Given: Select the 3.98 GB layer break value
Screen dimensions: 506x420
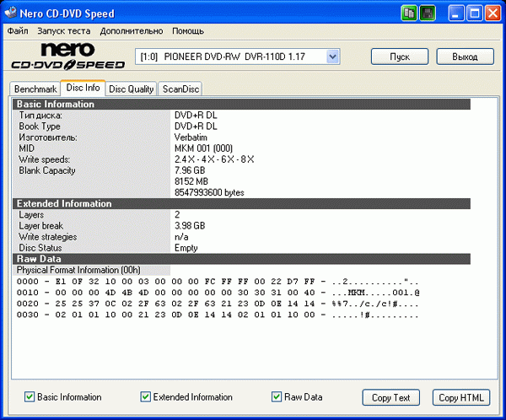Looking at the screenshot, I should click(x=190, y=225).
